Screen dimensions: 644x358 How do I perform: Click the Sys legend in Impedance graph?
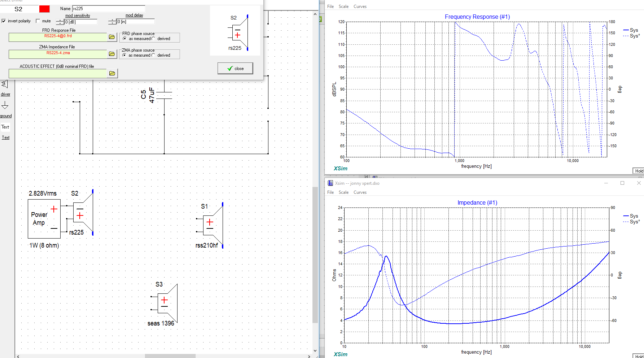tap(631, 216)
